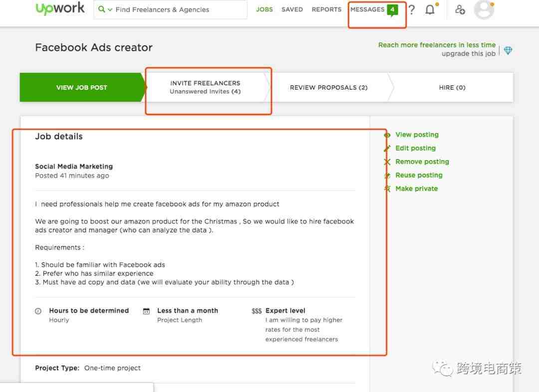Click the green messages count badge
Screen dimensions: 539x392
pyautogui.click(x=392, y=10)
